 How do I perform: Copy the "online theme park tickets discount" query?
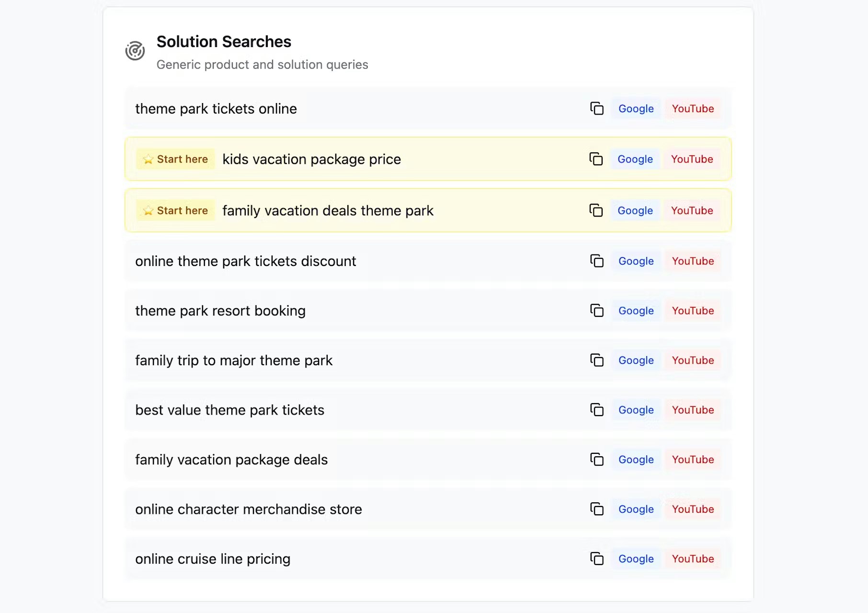click(597, 261)
